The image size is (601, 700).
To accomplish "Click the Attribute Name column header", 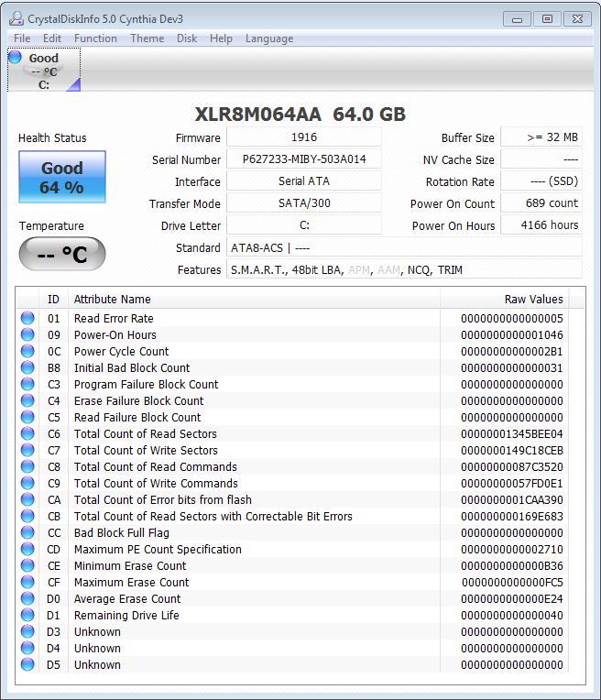I will pyautogui.click(x=254, y=299).
